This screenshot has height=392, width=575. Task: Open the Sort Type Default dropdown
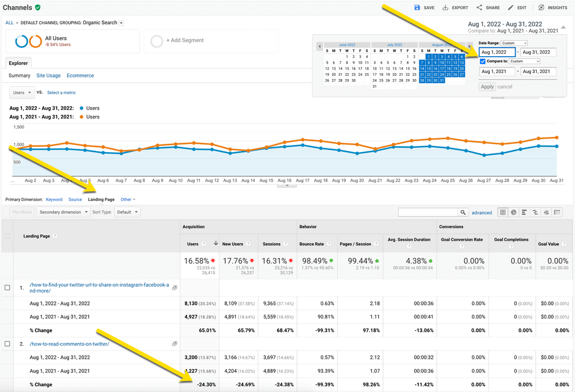pos(127,212)
